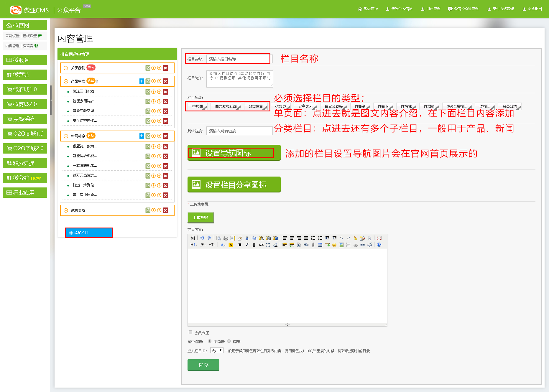
Task: Click the edit icon for 关于我们
Action: tap(148, 68)
